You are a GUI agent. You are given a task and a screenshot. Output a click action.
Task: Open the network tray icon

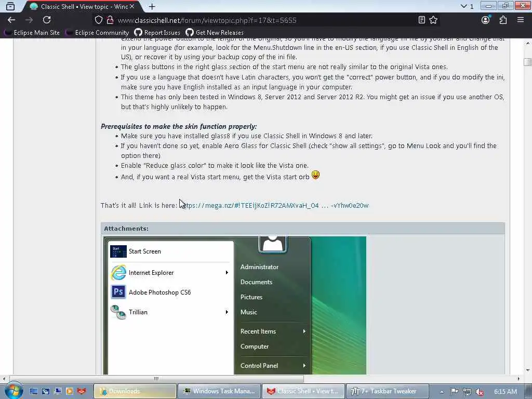(x=467, y=392)
